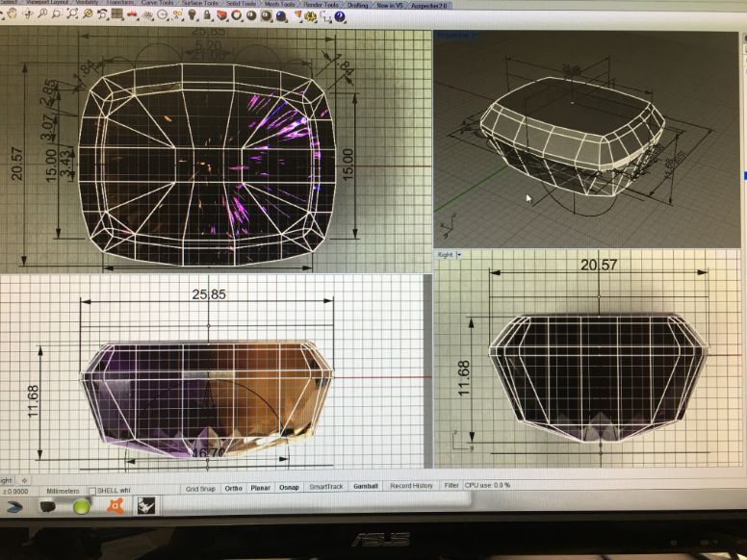The height and width of the screenshot is (560, 747).
Task: Open the Millimeters units status pane
Action: (63, 491)
